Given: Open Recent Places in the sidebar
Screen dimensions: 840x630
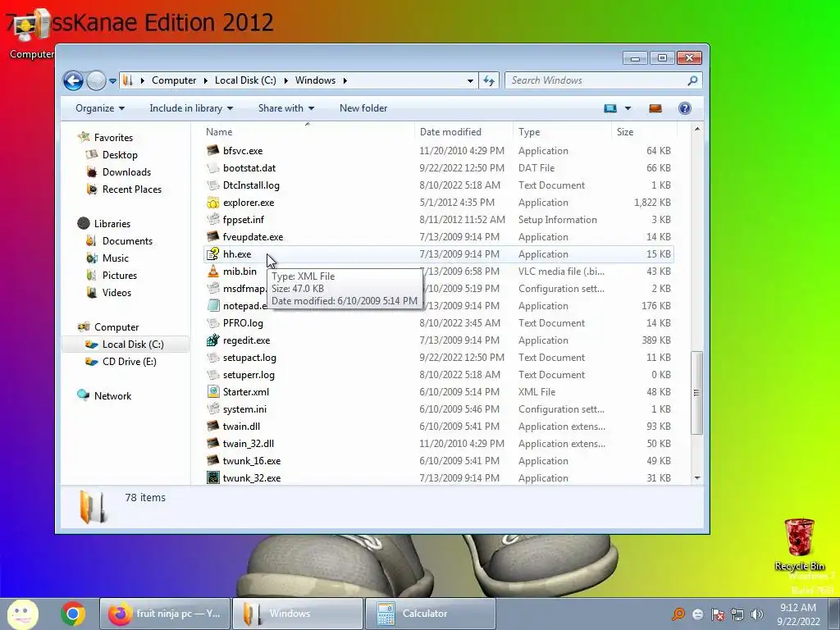Looking at the screenshot, I should click(x=132, y=189).
